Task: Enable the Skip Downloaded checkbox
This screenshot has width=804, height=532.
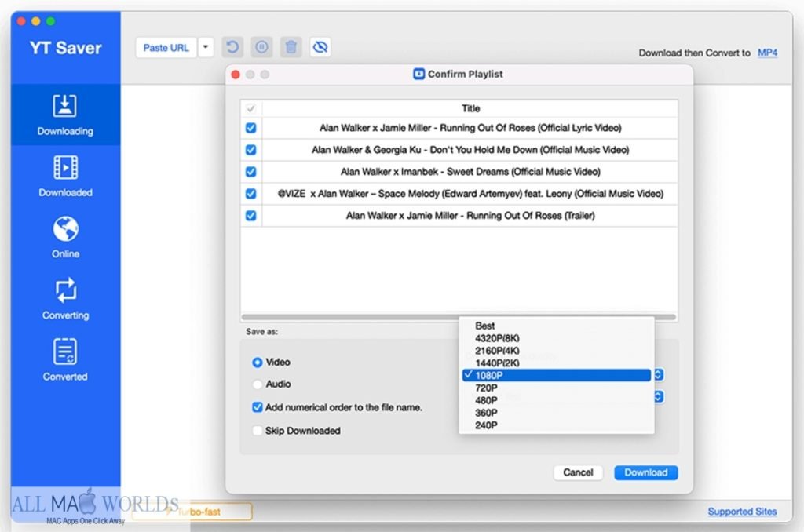Action: [258, 431]
